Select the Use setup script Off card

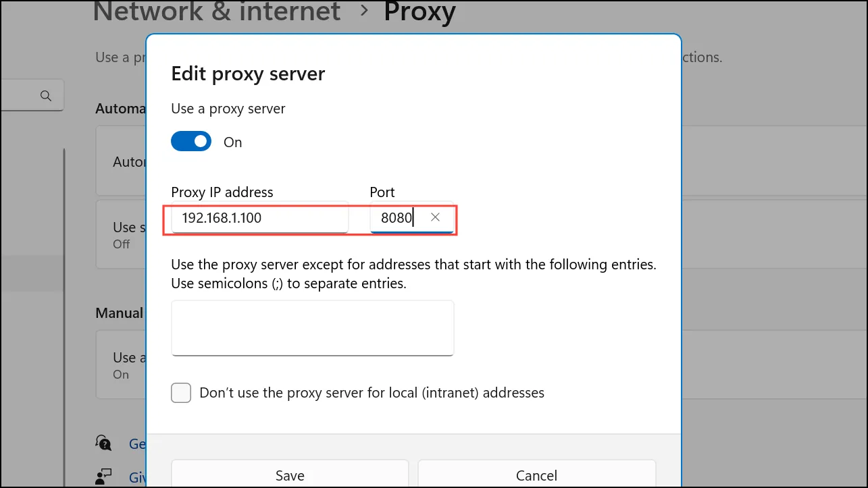point(122,234)
